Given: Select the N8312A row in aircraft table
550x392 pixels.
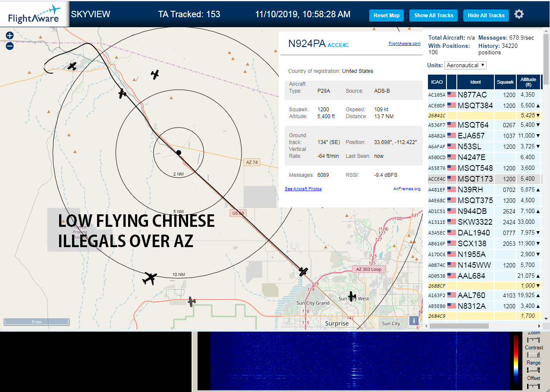Looking at the screenshot, I should (484, 306).
